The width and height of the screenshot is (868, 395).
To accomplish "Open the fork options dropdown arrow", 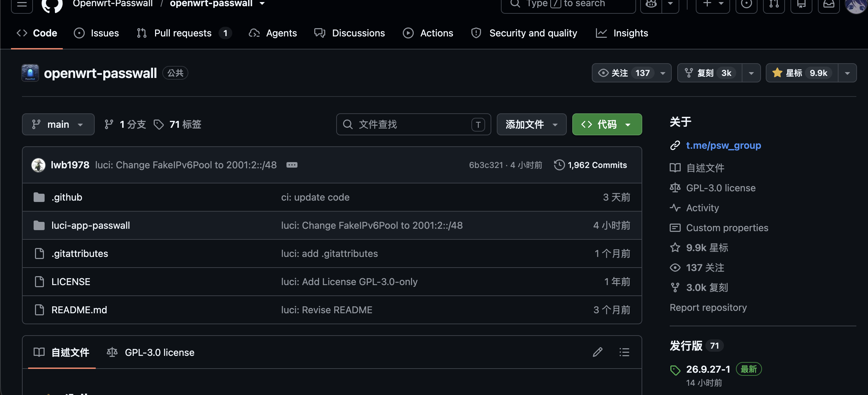I will pos(751,73).
